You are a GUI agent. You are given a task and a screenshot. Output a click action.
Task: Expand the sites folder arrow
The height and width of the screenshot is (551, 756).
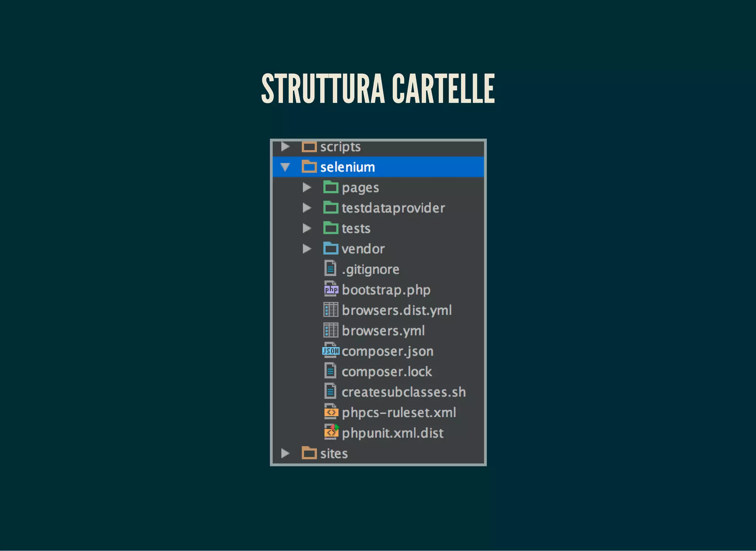(x=285, y=453)
